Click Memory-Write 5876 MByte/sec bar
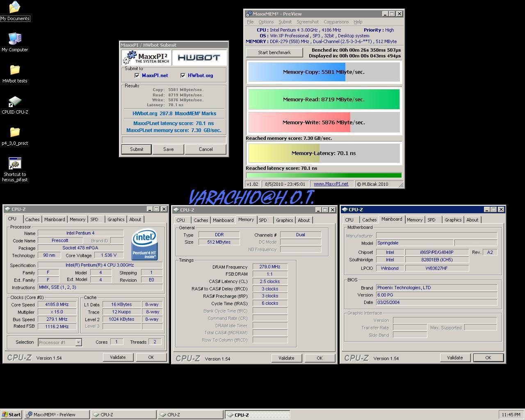 pos(324,122)
